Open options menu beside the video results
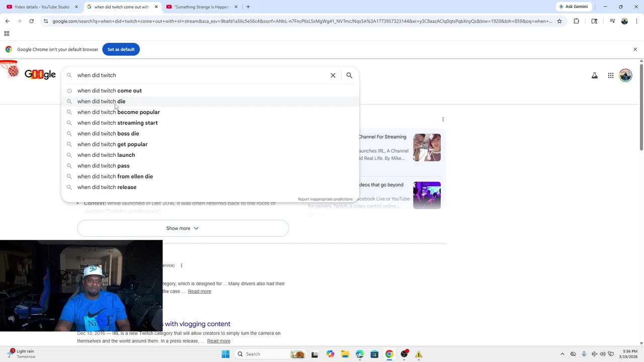The height and width of the screenshot is (362, 644). tap(443, 120)
